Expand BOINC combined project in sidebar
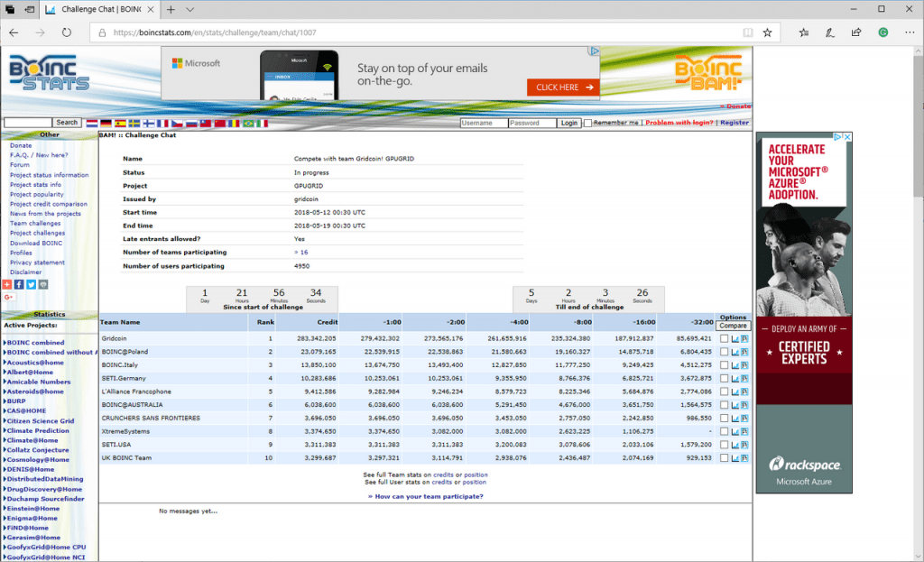This screenshot has height=562, width=924. 34,342
